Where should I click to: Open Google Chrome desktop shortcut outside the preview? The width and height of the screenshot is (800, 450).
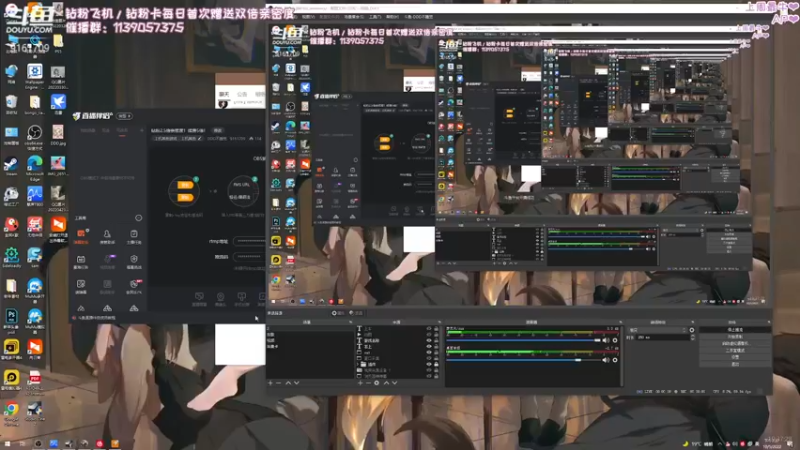[11, 411]
